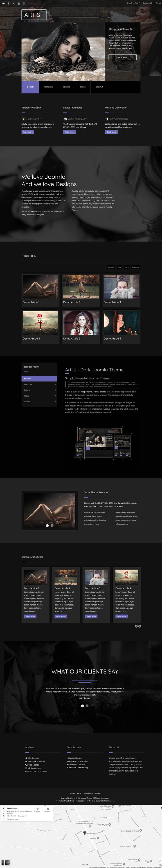Sort mosaic articles by Title
162x868 pixels.
[x=119, y=267]
